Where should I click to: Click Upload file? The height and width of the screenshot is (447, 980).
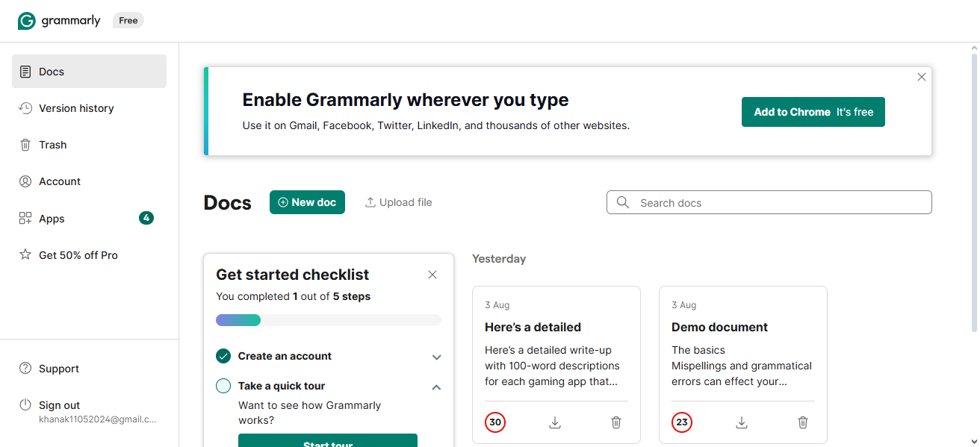coord(398,202)
